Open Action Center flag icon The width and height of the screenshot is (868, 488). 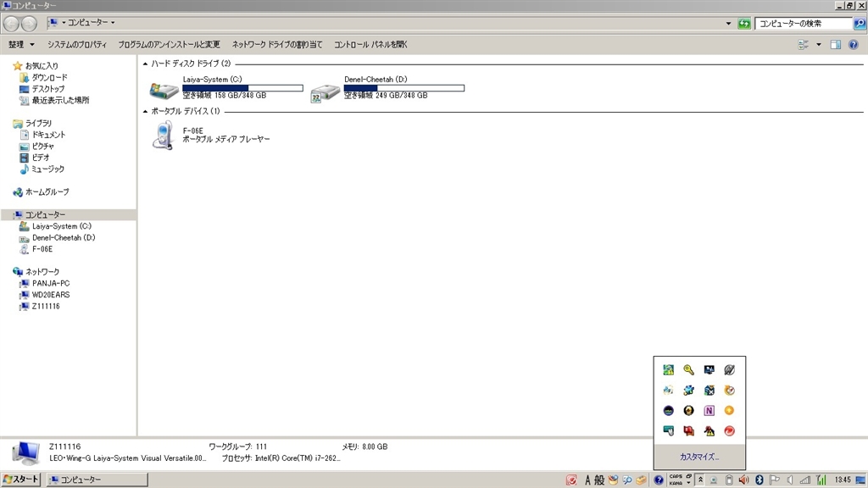pyautogui.click(x=775, y=480)
